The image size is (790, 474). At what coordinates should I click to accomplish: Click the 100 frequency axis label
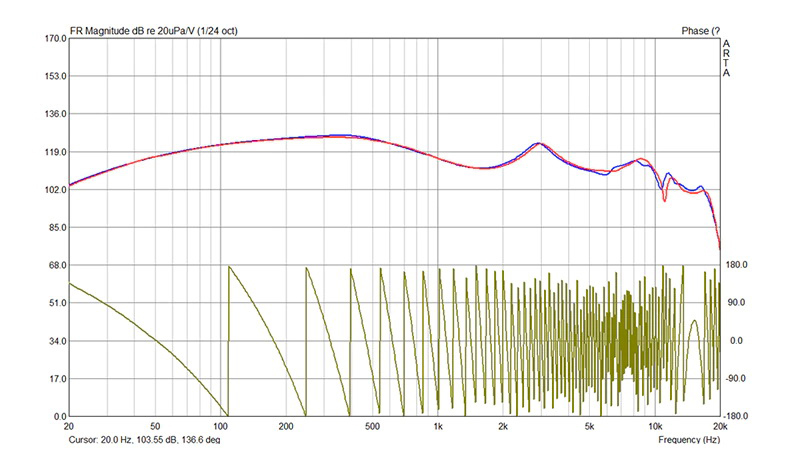(219, 426)
